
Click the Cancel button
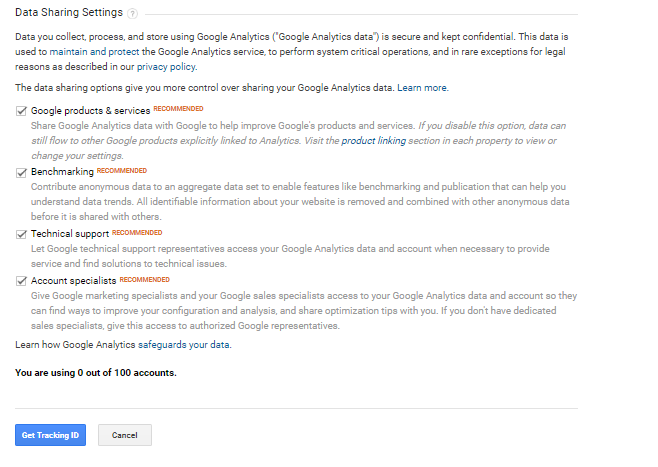(125, 435)
